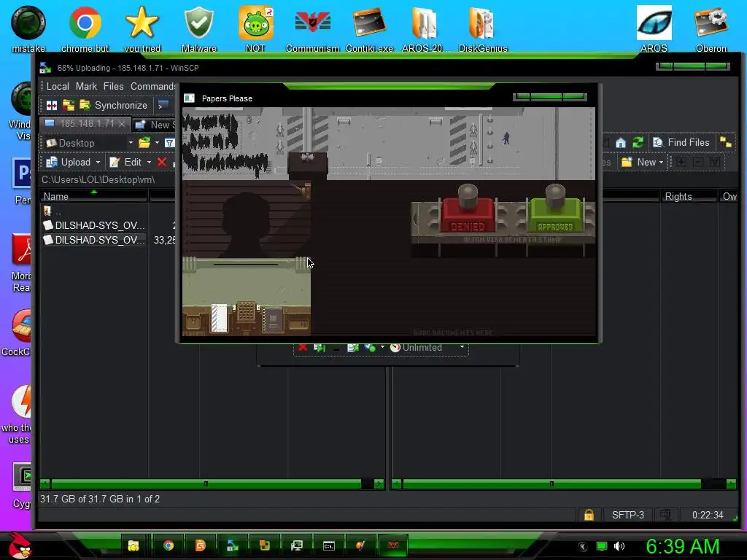Click the Synchronize button
The image size is (747, 560).
[113, 105]
